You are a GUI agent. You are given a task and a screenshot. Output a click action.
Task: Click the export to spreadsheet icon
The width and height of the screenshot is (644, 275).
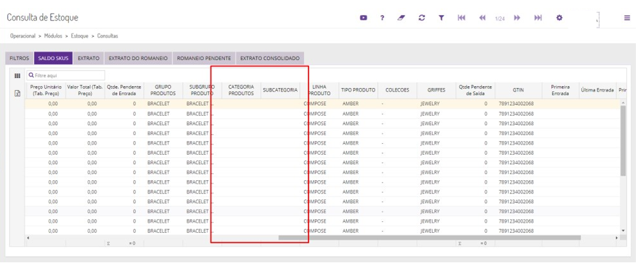pos(17,92)
